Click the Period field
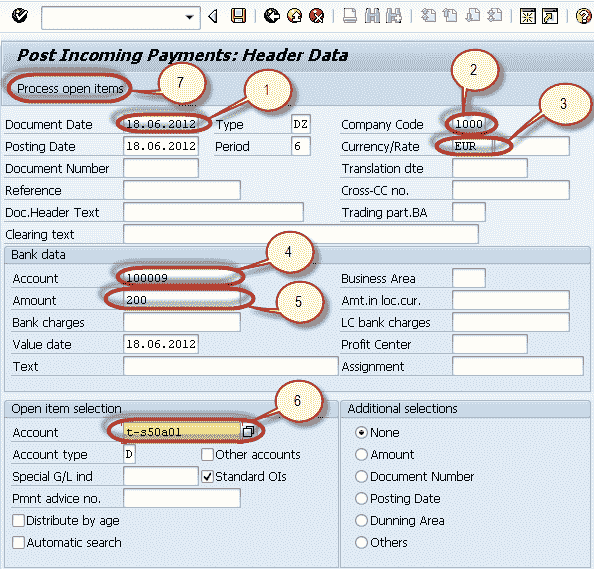594x569 pixels. pos(301,146)
